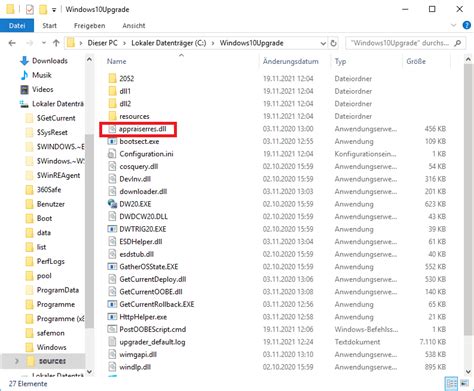The image size is (474, 391).
Task: Select GetCurrentRollback.EXE application icon
Action: coord(112,304)
